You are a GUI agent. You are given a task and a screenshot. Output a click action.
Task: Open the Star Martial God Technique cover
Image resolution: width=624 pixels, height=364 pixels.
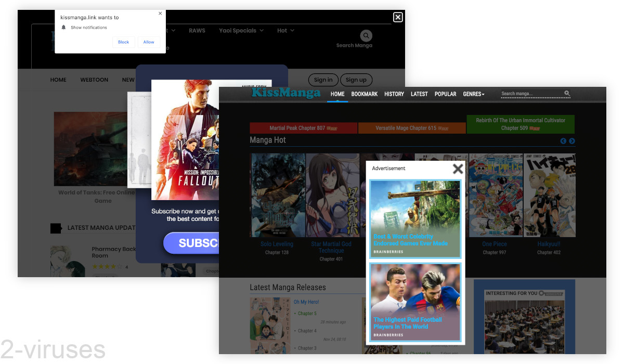[333, 195]
